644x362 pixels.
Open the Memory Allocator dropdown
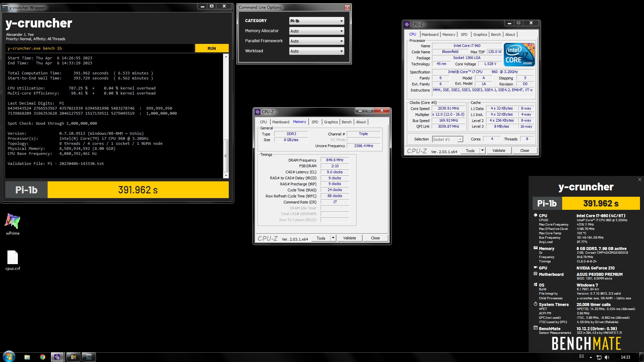[317, 31]
